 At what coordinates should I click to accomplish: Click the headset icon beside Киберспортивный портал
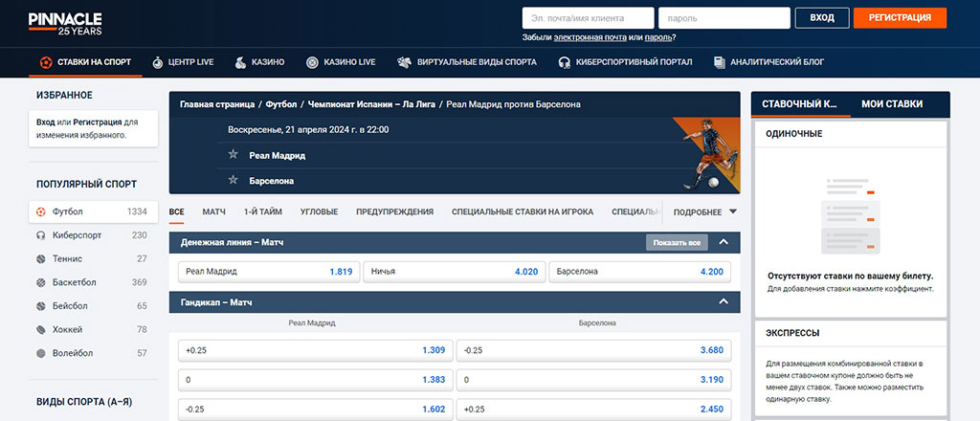pos(565,62)
